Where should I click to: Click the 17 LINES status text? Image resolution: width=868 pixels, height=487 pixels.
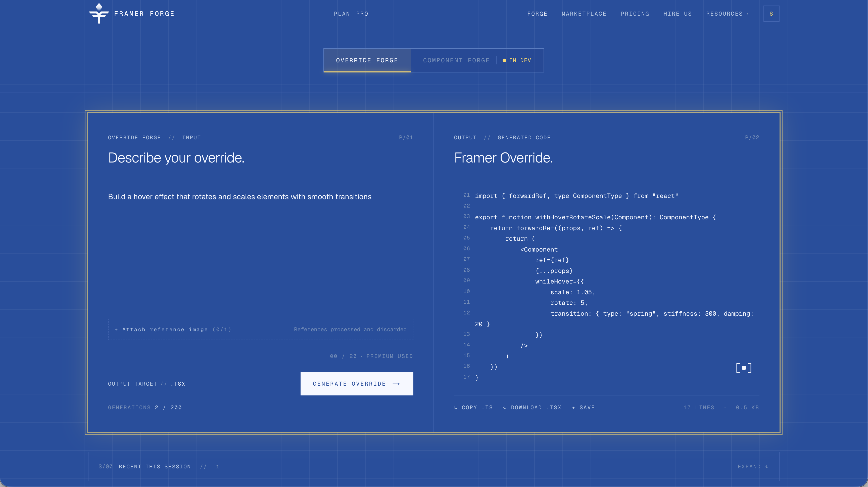click(699, 408)
